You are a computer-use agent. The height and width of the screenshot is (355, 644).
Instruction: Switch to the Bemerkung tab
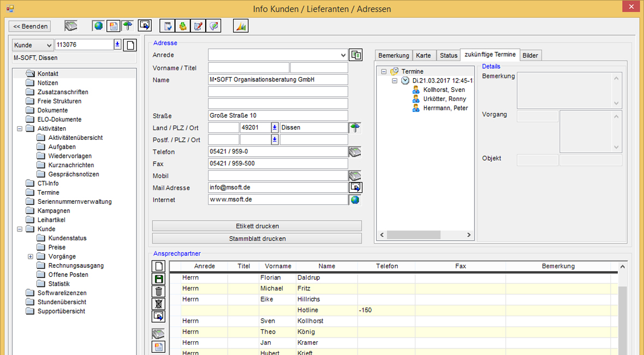[x=393, y=56]
